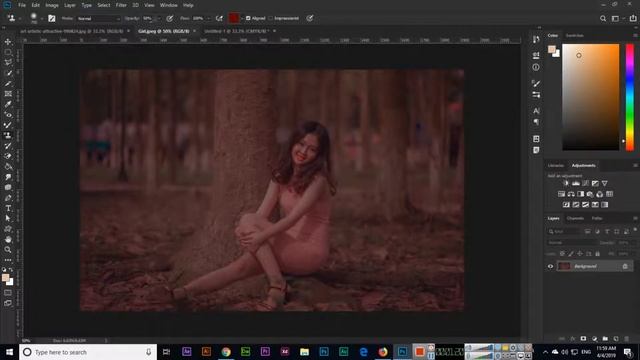The height and width of the screenshot is (360, 640).
Task: Select the Hand tool
Action: pyautogui.click(x=8, y=239)
